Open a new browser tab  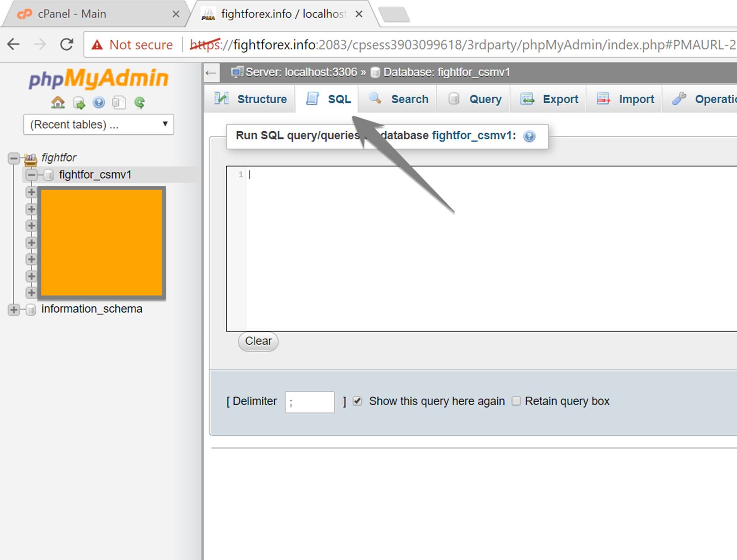(394, 15)
